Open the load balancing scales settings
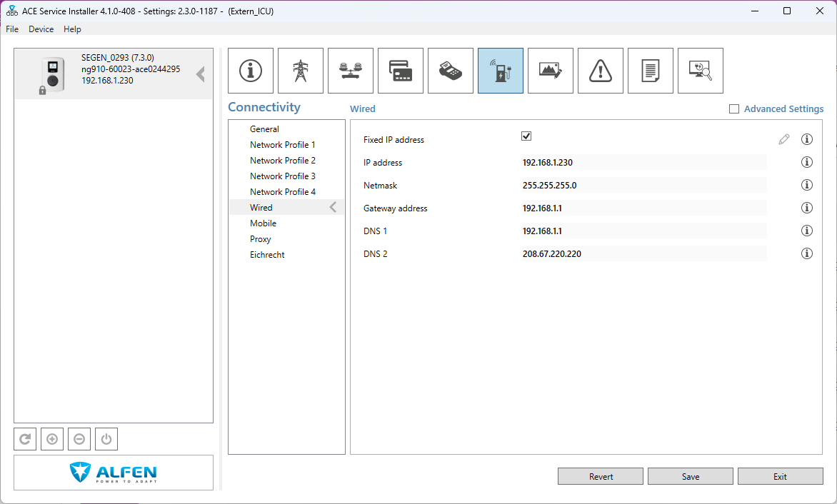 click(x=351, y=71)
